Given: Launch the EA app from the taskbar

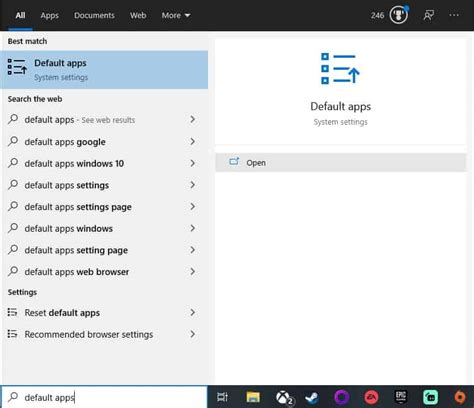Looking at the screenshot, I should (371, 397).
